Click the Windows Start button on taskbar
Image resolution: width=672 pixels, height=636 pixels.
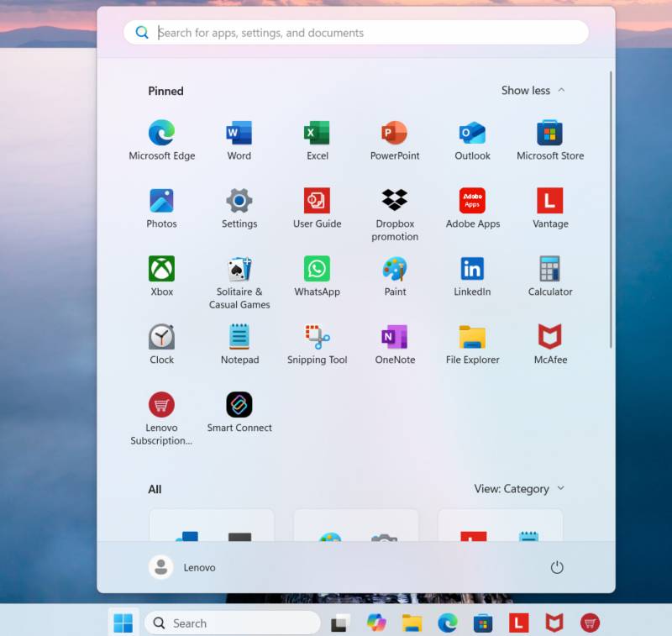(x=123, y=623)
